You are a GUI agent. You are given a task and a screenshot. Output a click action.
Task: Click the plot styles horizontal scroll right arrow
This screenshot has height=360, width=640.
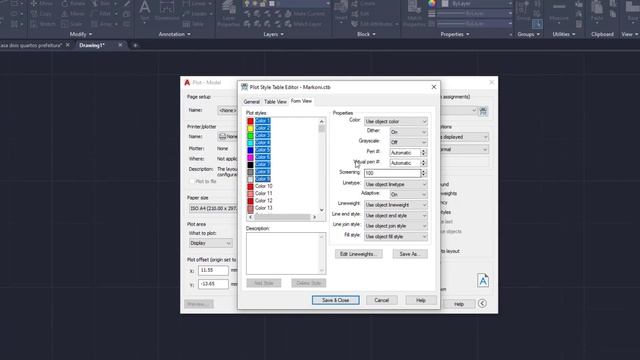point(314,217)
